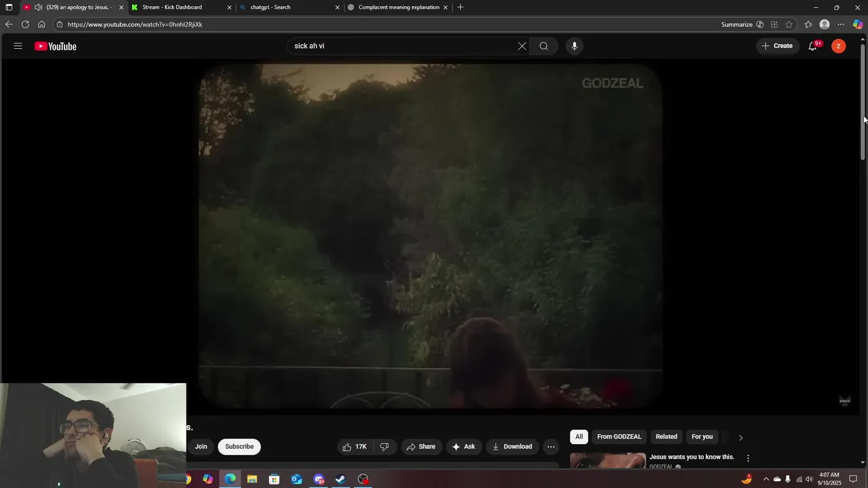Open Steam from the taskbar

point(340,479)
